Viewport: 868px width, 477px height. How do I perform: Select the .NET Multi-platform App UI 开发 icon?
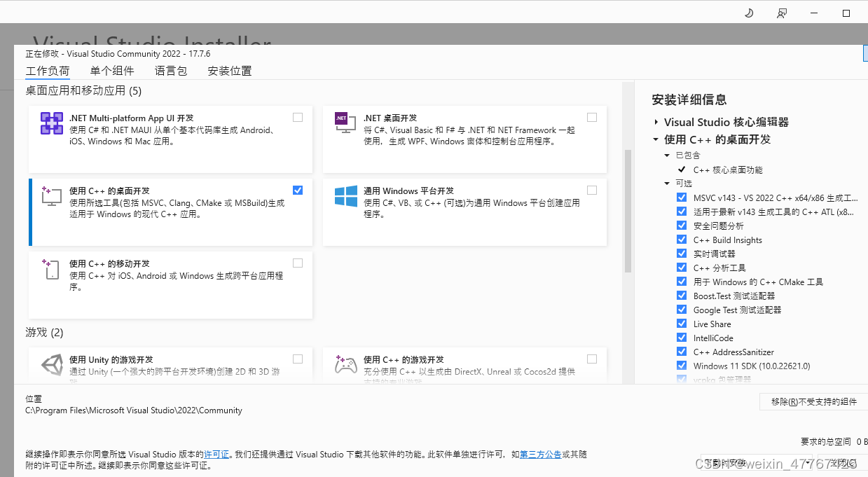click(x=51, y=123)
